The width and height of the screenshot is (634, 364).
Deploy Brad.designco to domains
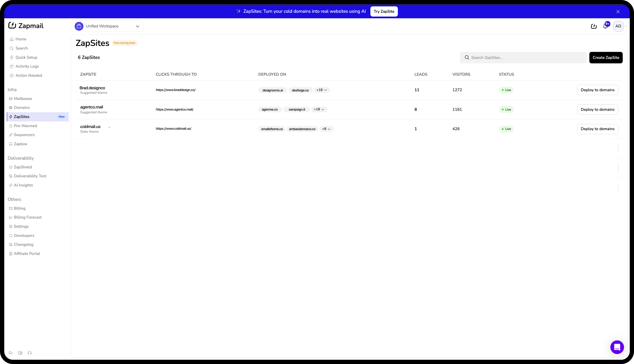597,90
